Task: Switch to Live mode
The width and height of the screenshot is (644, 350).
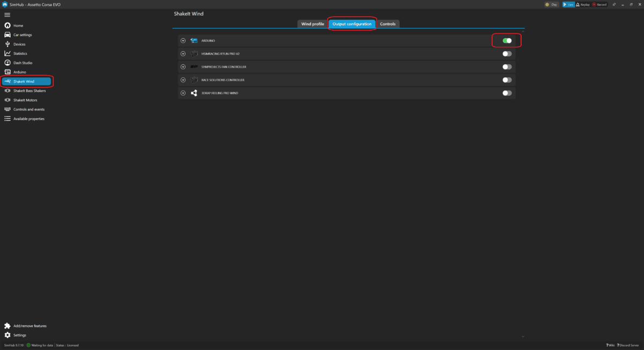Action: [568, 4]
